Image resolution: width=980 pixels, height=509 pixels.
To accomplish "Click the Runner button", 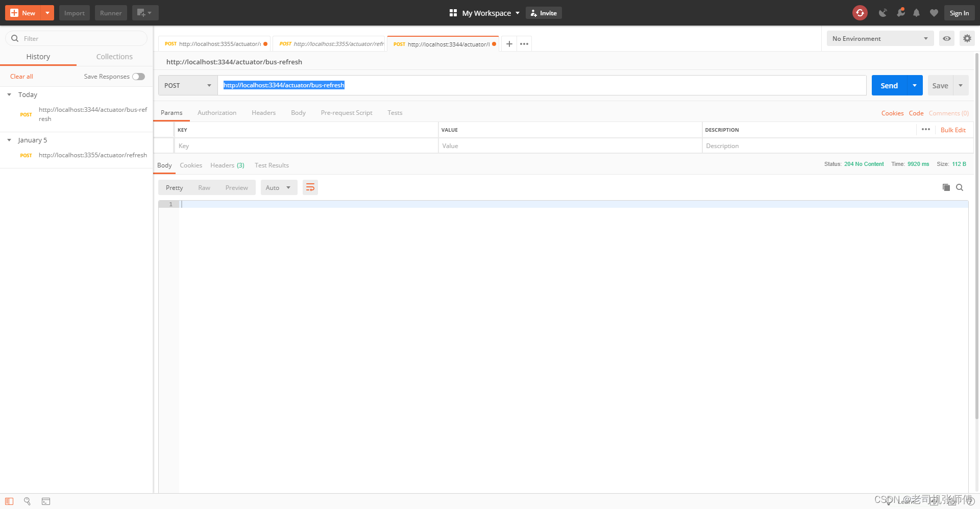I will (x=111, y=13).
